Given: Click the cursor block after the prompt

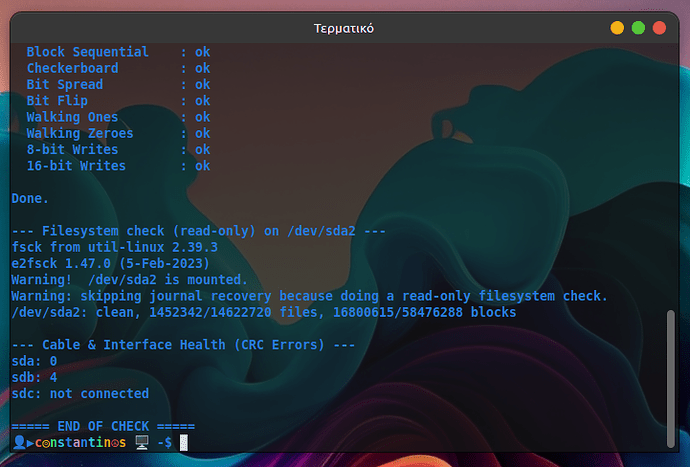Looking at the screenshot, I should pos(184,442).
